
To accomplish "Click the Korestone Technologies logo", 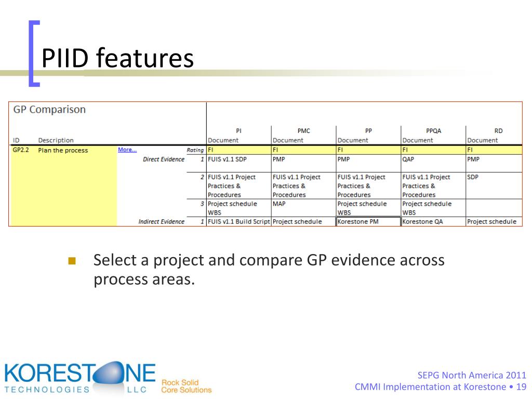I will [x=79, y=377].
